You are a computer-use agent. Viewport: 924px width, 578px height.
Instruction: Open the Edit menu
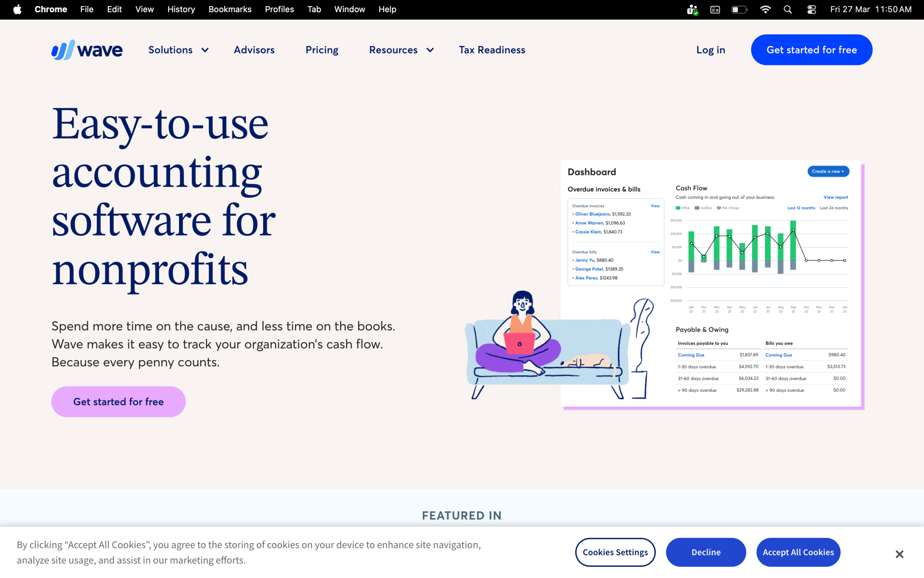(x=114, y=9)
